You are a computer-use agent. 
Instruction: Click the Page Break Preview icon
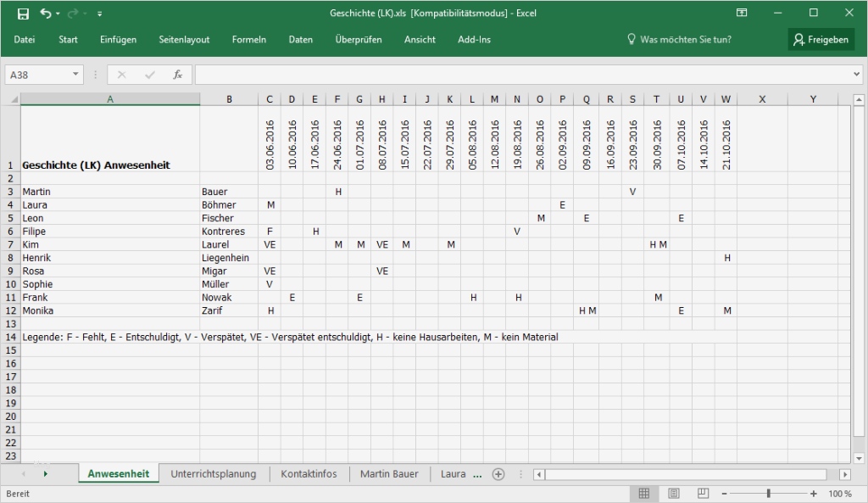(x=701, y=493)
